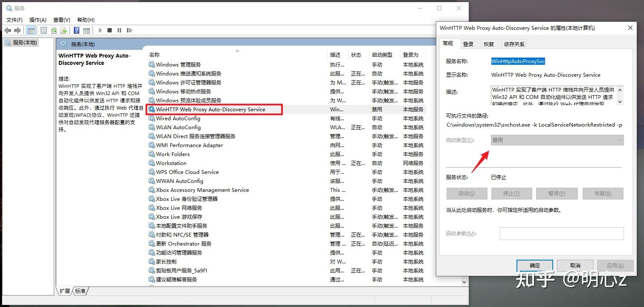Image resolution: width=644 pixels, height=307 pixels.
Task: Click the Pause Service icon
Action: click(119, 30)
